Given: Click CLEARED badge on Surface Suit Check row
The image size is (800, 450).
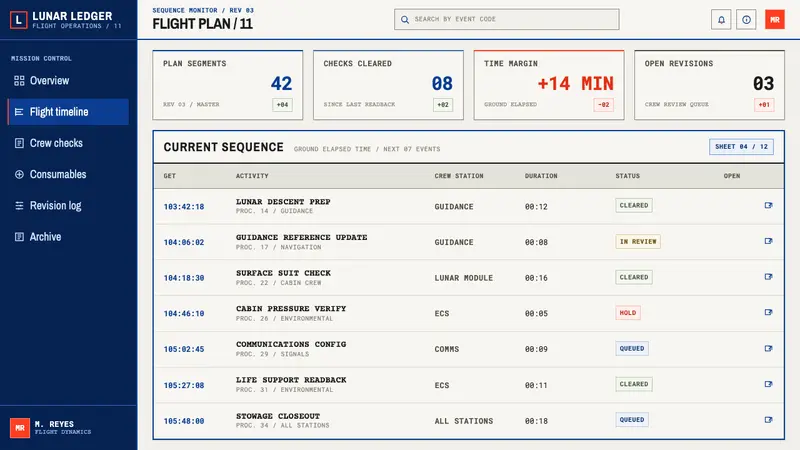Looking at the screenshot, I should [x=634, y=277].
